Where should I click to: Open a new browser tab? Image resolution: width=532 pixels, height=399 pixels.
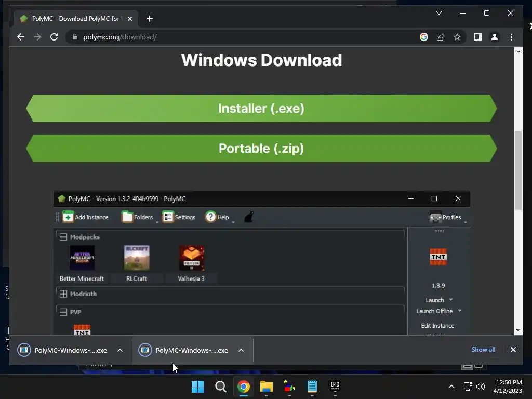pos(149,19)
